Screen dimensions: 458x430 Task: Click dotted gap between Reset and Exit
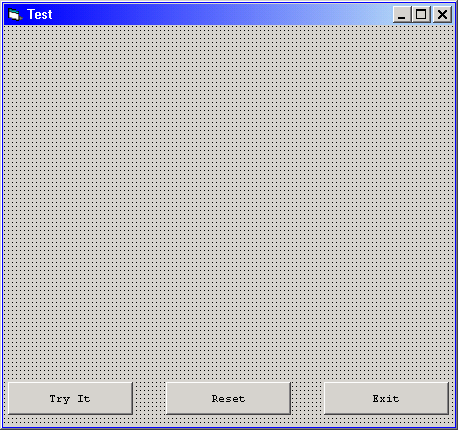click(x=307, y=399)
